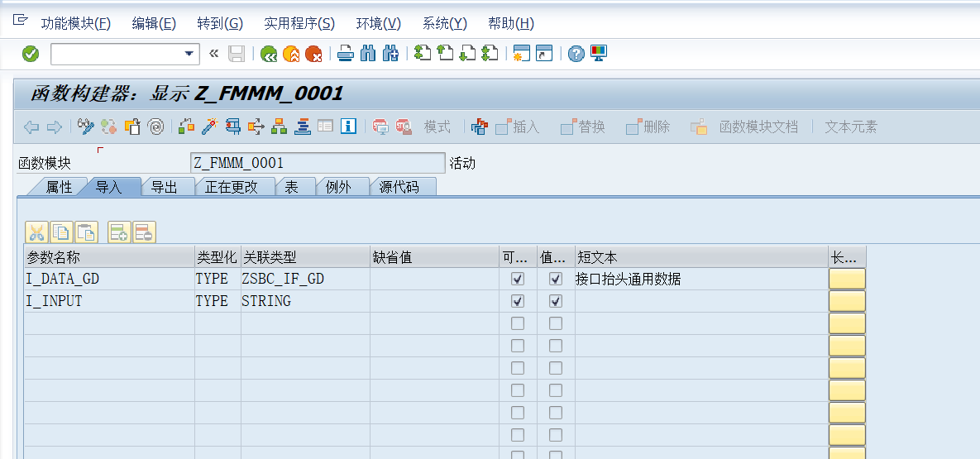980x459 pixels.
Task: Toggle optional checkbox for I_DATA_GD
Action: coord(518,279)
